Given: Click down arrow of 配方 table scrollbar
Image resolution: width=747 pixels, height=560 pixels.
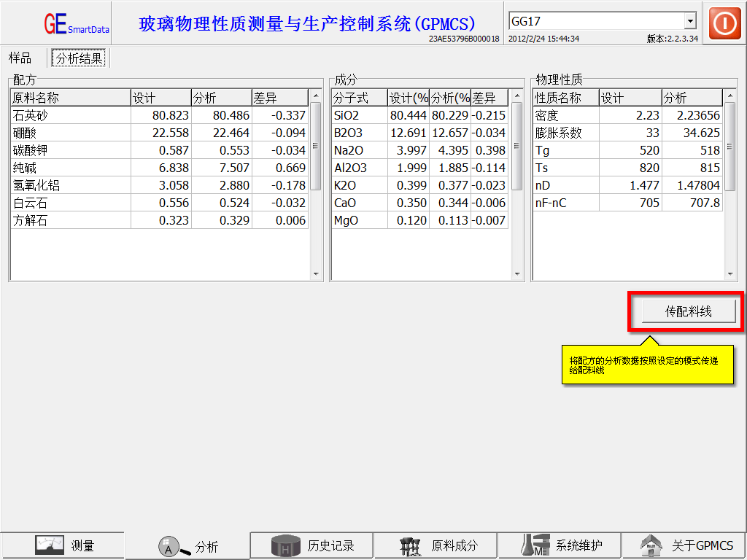Looking at the screenshot, I should (x=316, y=274).
